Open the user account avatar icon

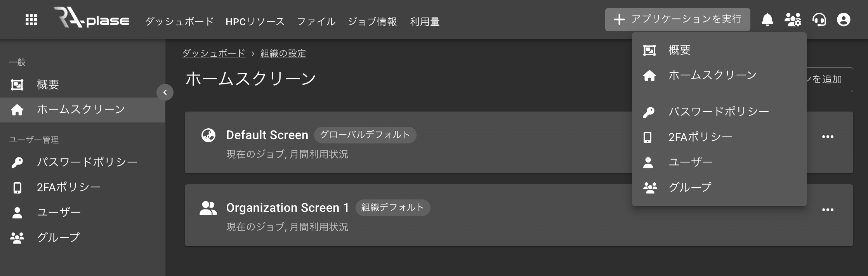(x=844, y=19)
